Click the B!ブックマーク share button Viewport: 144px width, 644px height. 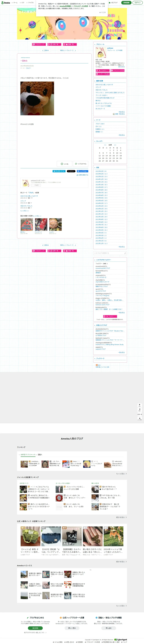(x=59, y=171)
